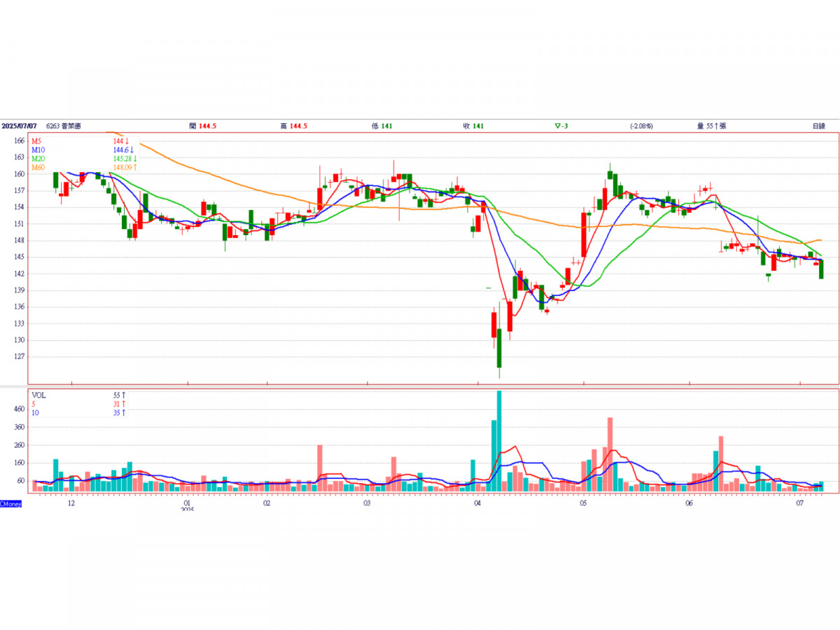Click the 360 volume axis label
Image resolution: width=840 pixels, height=630 pixels.
tap(19, 427)
